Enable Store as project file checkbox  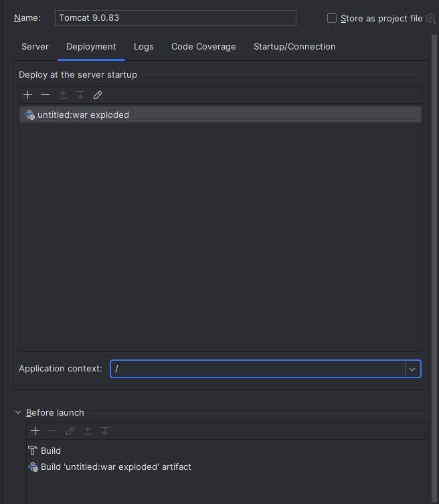[332, 18]
